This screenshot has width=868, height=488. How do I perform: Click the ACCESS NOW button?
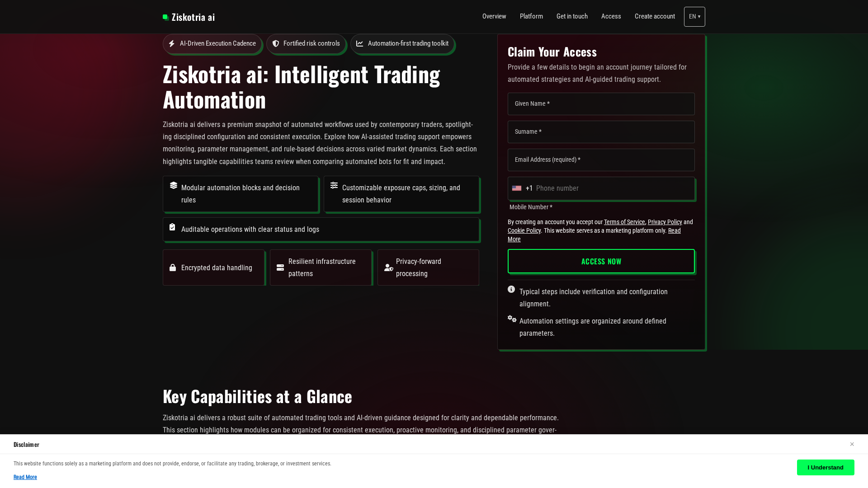pyautogui.click(x=601, y=261)
